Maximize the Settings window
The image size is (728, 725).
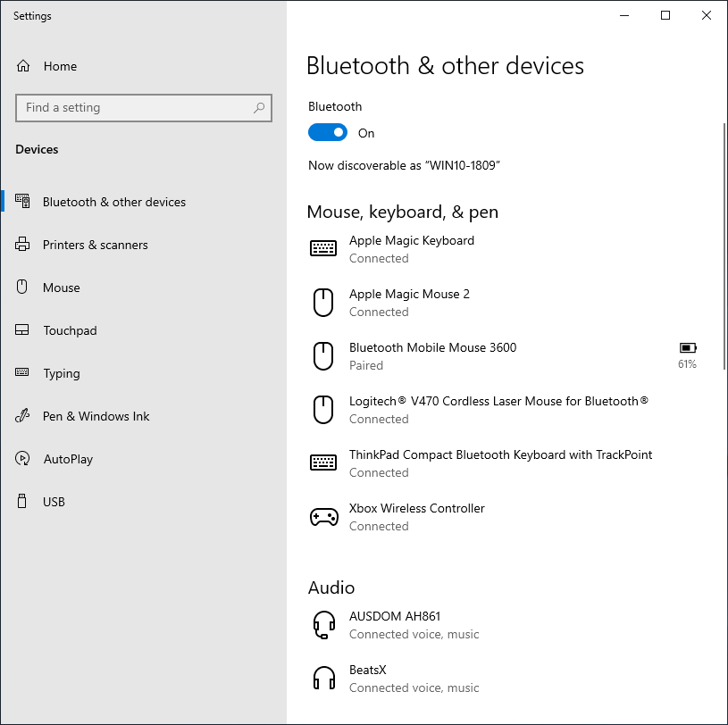point(665,15)
